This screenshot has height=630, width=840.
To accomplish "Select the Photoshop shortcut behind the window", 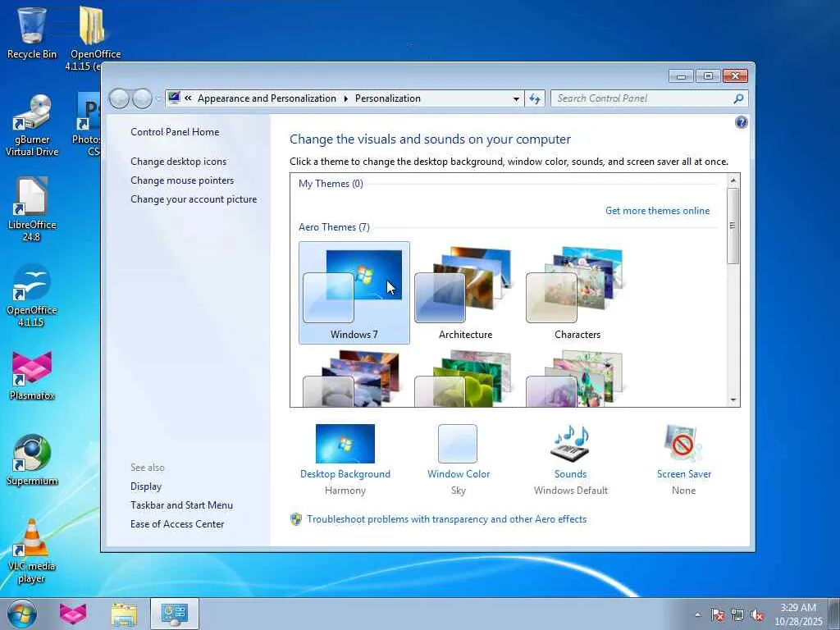I will [87, 125].
